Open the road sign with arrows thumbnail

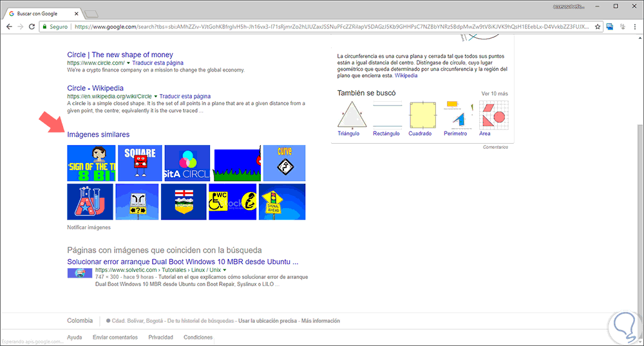coord(137,202)
